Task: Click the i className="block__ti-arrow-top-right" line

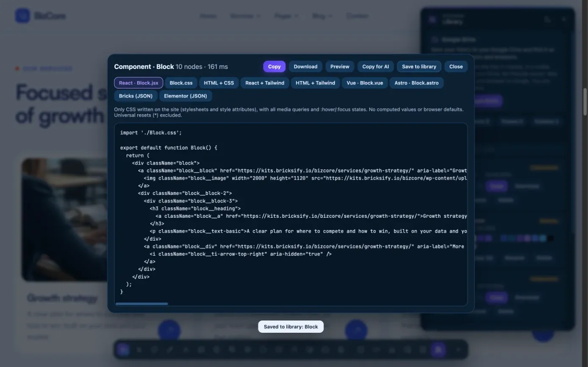Action: pos(240,254)
